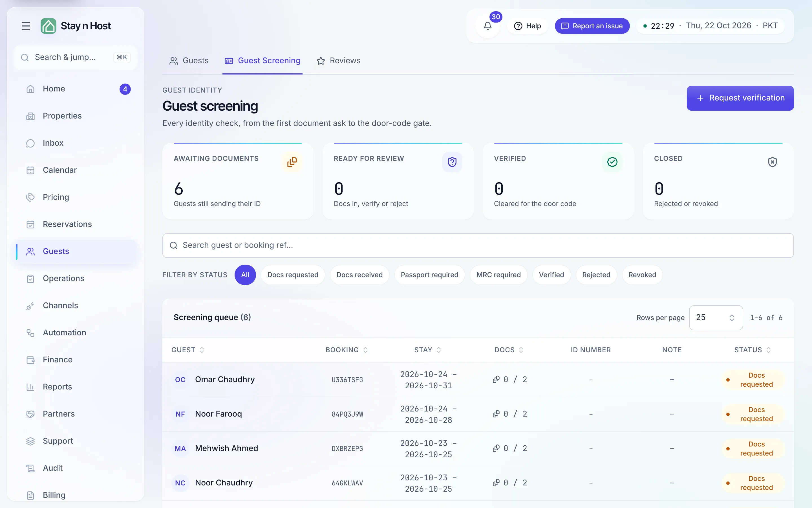Filter by Rejected status
Screen dimensions: 812x508
pos(596,275)
